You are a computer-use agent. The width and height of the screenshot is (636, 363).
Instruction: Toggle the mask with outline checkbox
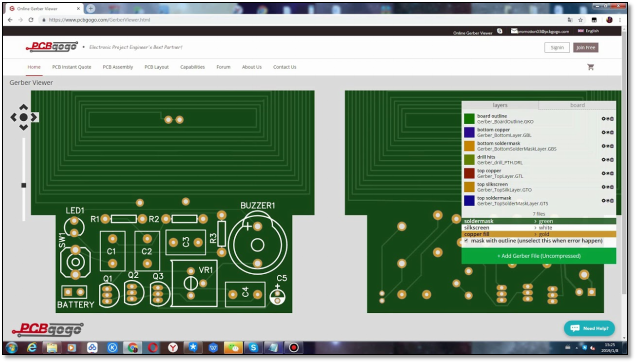coord(466,241)
